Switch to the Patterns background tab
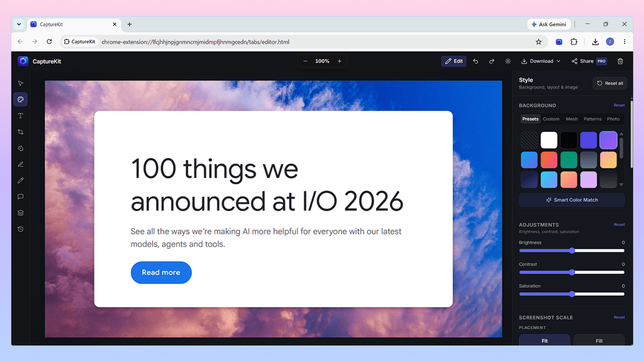 point(592,119)
